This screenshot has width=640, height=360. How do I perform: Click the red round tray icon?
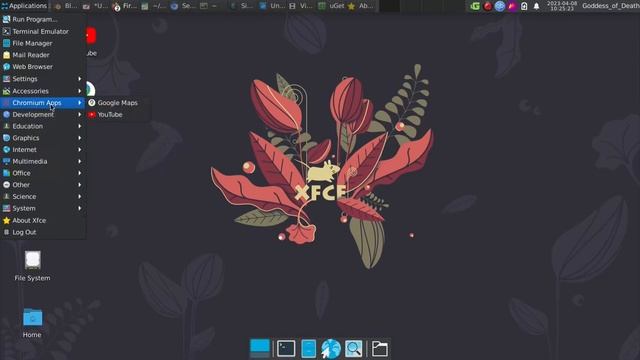(x=487, y=6)
